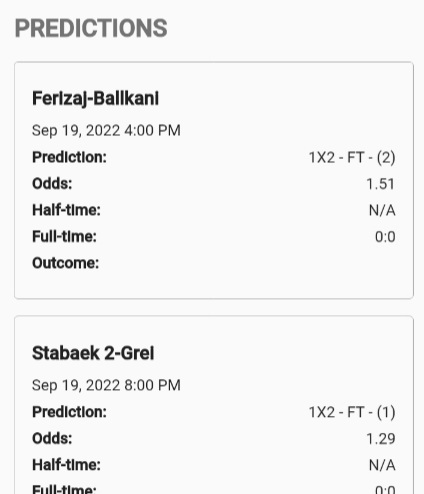Click the 1X2 - FT - (2) prediction value
This screenshot has width=424, height=494.
click(352, 157)
